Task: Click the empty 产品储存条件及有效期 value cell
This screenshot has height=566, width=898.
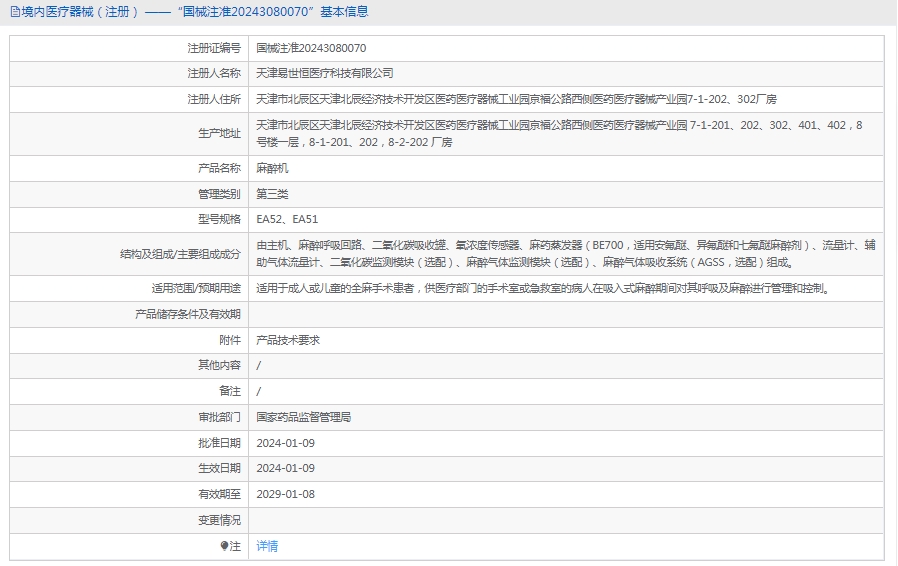Action: tap(566, 315)
